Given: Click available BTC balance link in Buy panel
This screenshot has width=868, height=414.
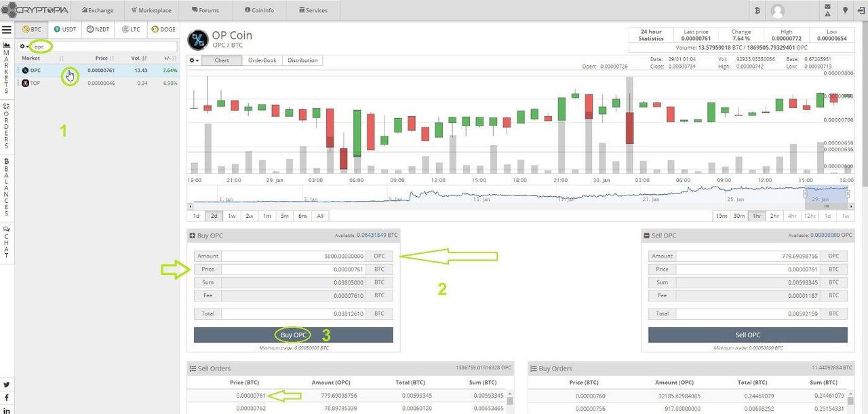Looking at the screenshot, I should click(x=377, y=236).
